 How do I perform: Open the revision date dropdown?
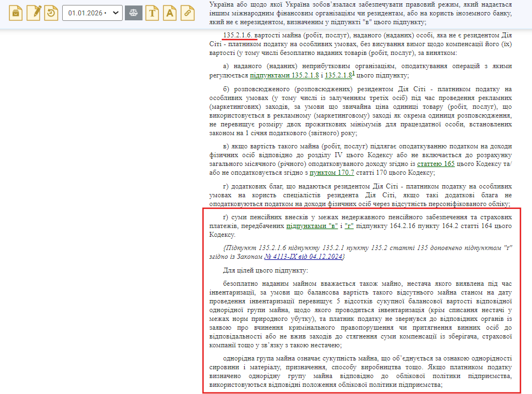tap(116, 13)
